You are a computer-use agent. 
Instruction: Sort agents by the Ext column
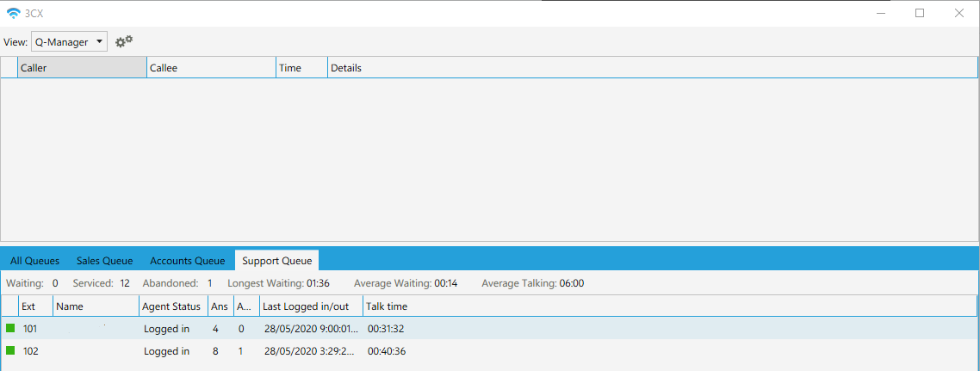click(35, 306)
